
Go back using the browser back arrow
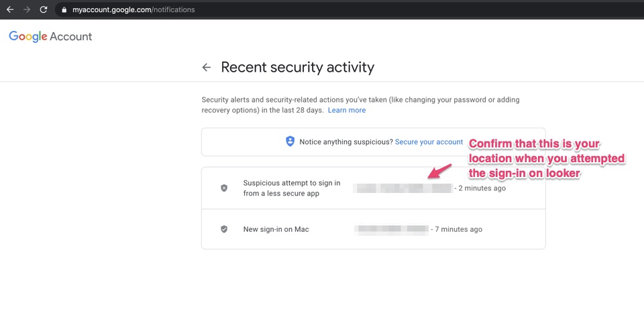[x=10, y=9]
